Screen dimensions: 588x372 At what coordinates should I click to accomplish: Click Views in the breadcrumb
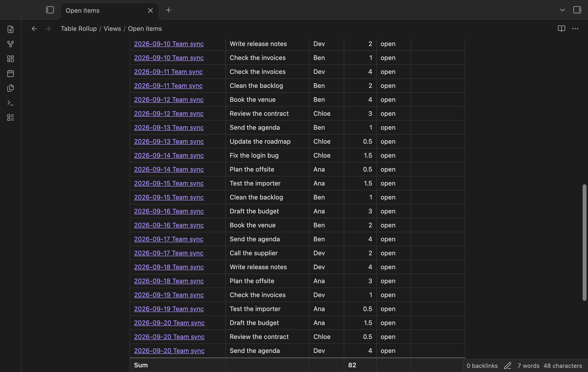[112, 28]
